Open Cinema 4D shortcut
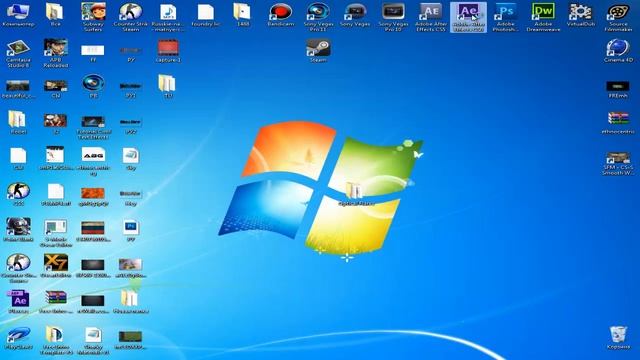Screen dimensions: 640x360 tap(618, 51)
